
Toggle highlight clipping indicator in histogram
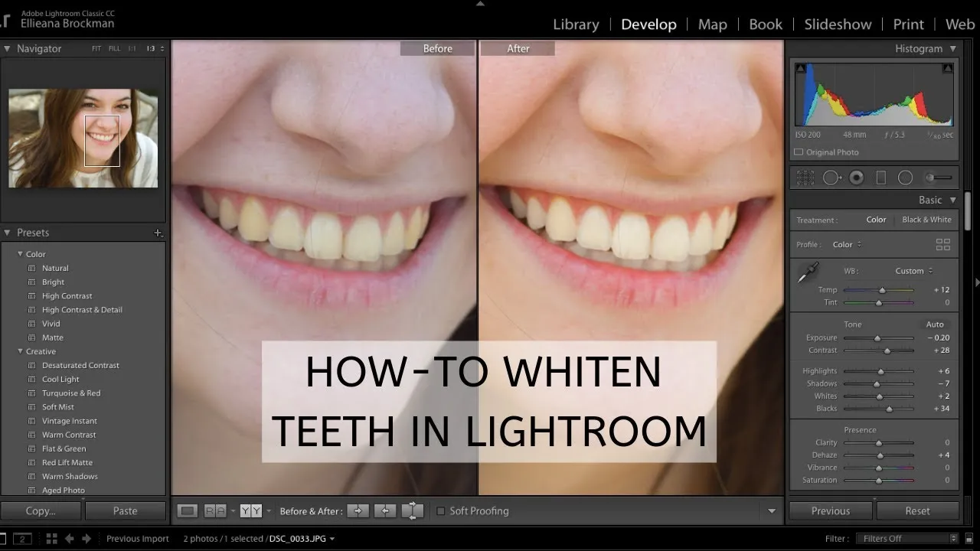tap(948, 69)
